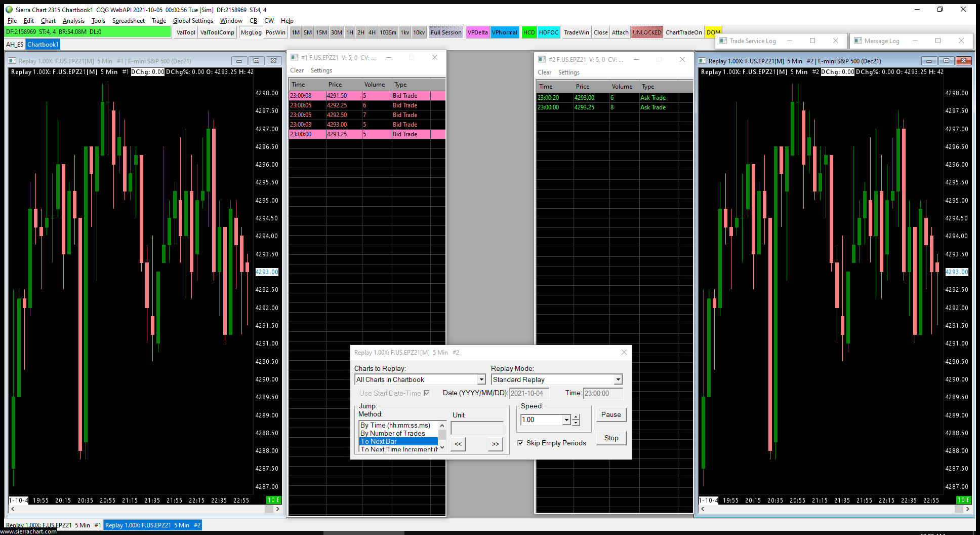
Task: Close the replay control dialog
Action: click(x=624, y=352)
